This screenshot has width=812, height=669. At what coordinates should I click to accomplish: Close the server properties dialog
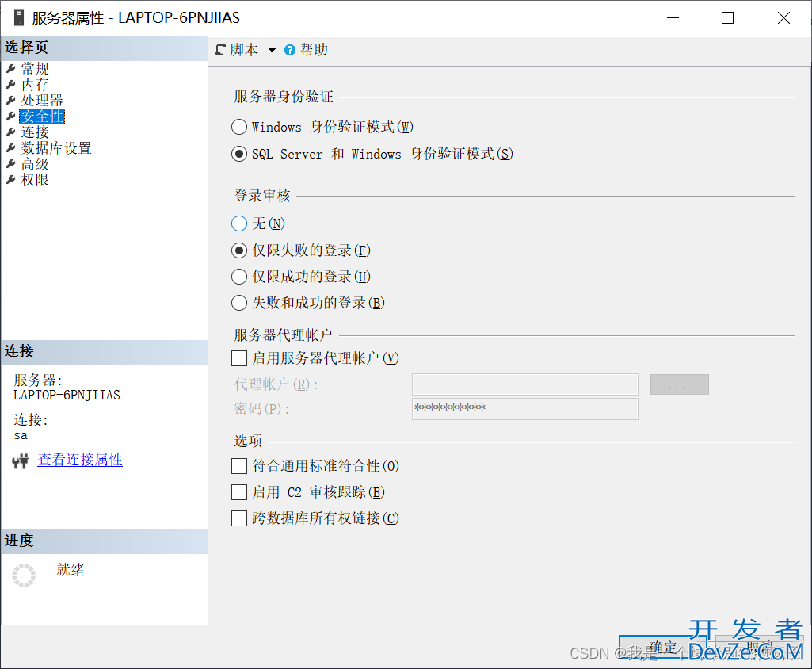(783, 18)
